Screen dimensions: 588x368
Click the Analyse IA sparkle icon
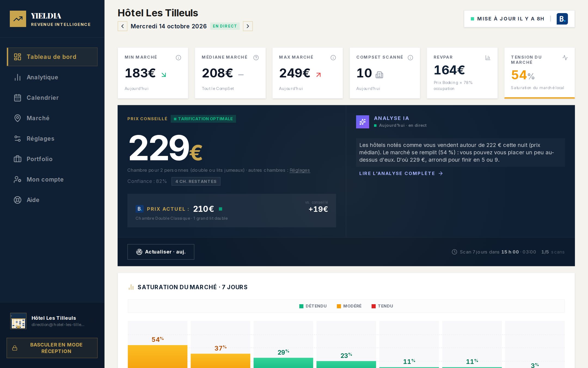point(363,122)
